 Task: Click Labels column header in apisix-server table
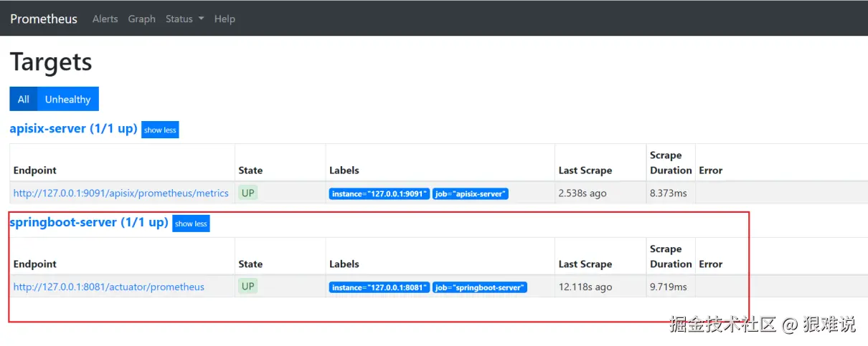tap(344, 170)
